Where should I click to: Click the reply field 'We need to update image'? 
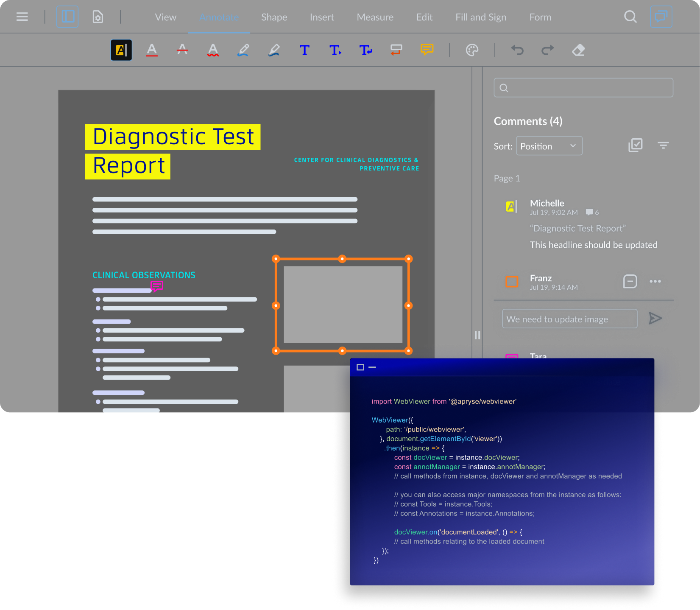(569, 319)
